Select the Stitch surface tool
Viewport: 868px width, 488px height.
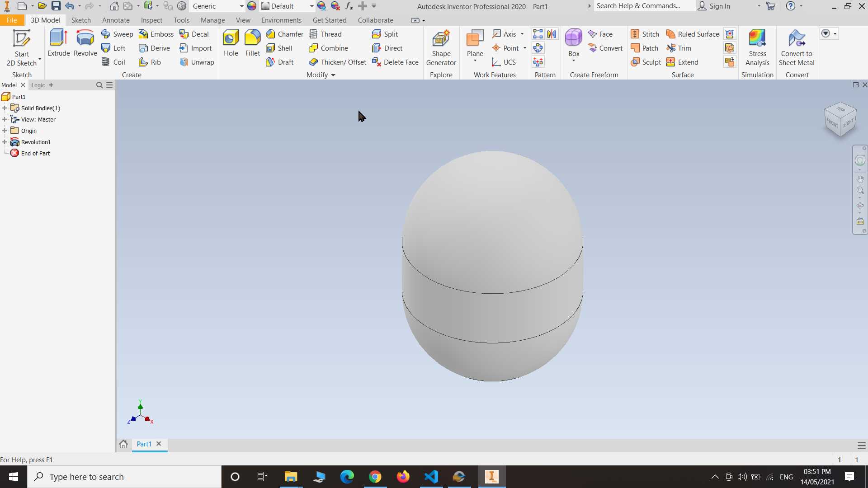[x=645, y=34]
